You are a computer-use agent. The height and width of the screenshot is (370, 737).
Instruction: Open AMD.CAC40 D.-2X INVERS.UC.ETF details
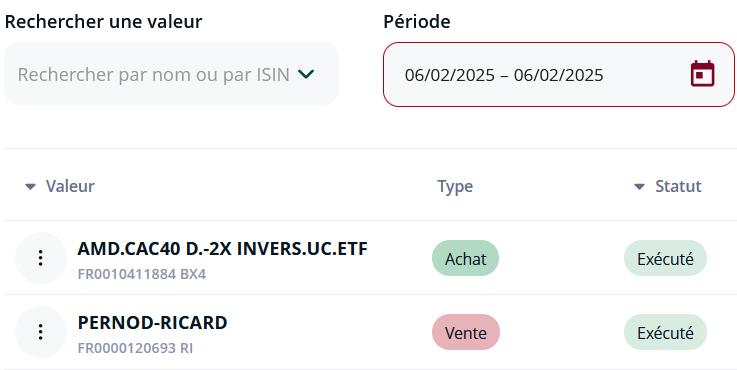222,249
